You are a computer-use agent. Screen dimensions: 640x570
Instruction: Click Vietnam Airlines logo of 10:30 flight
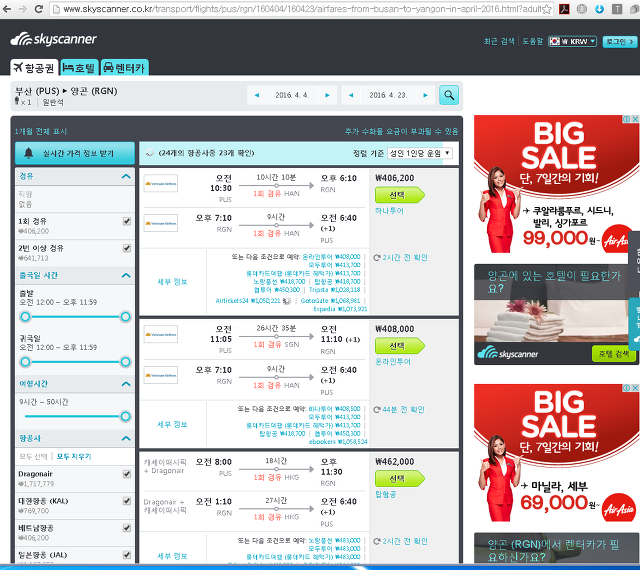click(x=161, y=184)
